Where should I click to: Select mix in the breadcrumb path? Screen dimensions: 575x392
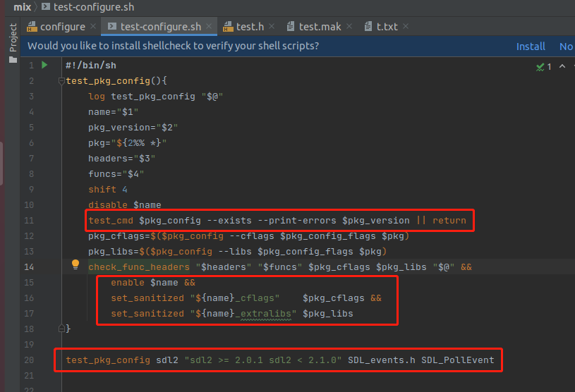coord(22,7)
